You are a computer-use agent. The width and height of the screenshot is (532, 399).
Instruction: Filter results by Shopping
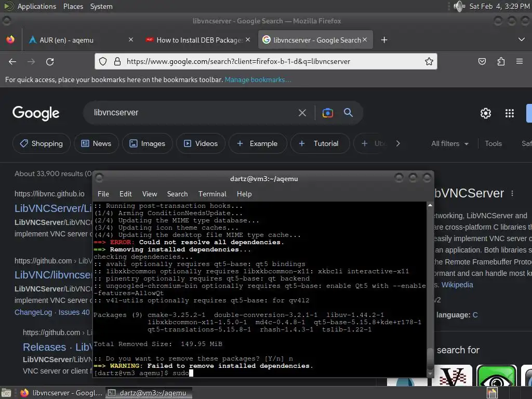(x=42, y=143)
